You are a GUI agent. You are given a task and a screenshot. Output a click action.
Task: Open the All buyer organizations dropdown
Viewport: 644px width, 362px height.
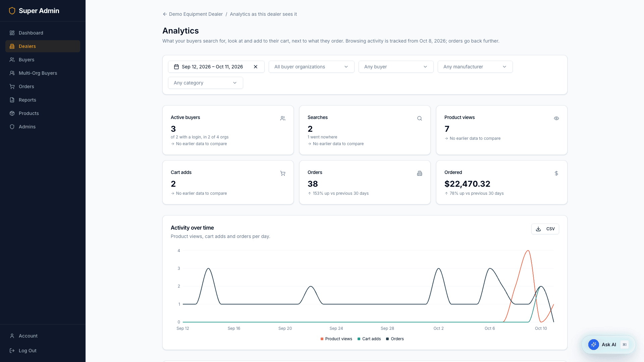pyautogui.click(x=312, y=67)
